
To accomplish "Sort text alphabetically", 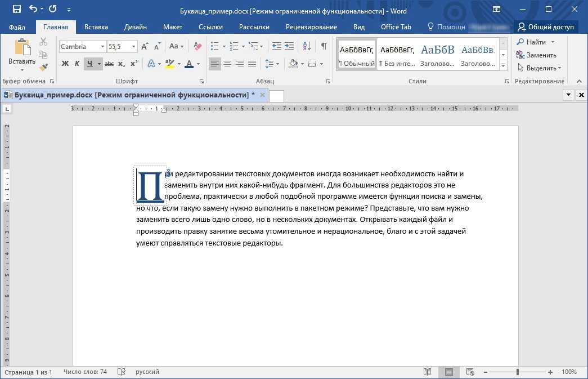I will (x=307, y=47).
